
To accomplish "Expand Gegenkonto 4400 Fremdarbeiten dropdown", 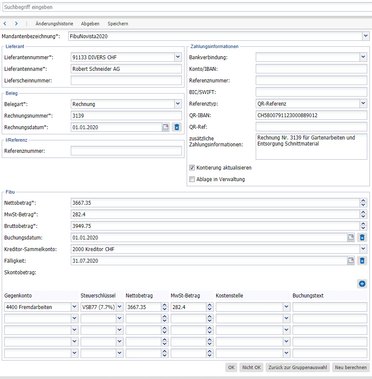I will (x=74, y=307).
